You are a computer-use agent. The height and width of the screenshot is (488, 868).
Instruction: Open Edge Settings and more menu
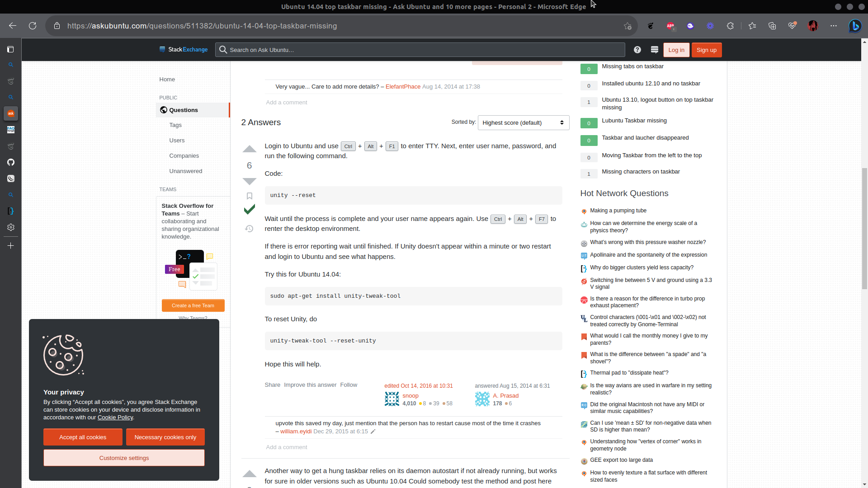(x=833, y=26)
